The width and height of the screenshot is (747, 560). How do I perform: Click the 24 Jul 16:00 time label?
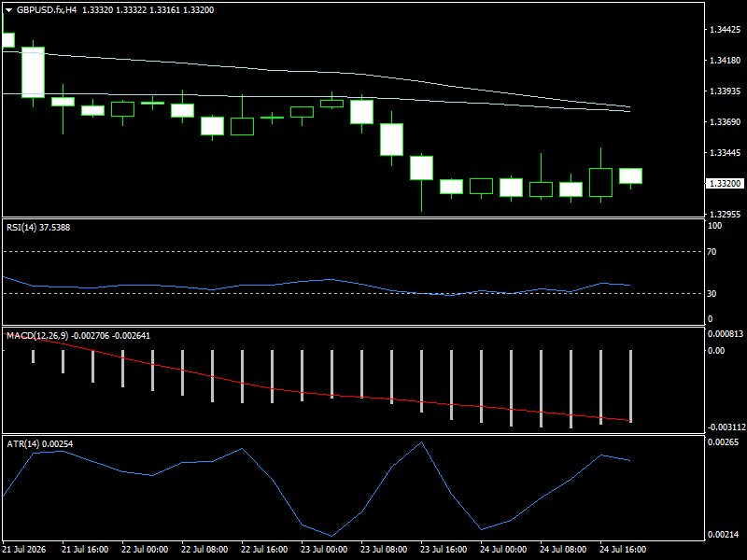[623, 549]
